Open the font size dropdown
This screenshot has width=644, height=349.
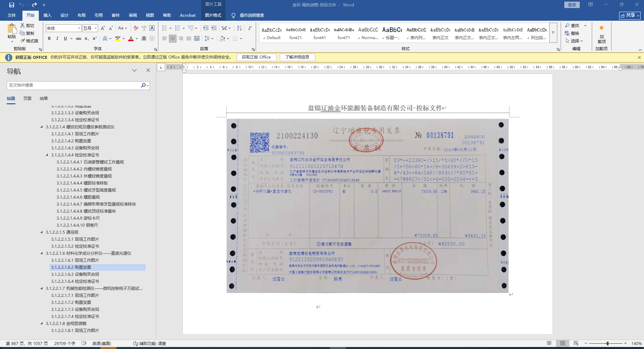point(95,28)
